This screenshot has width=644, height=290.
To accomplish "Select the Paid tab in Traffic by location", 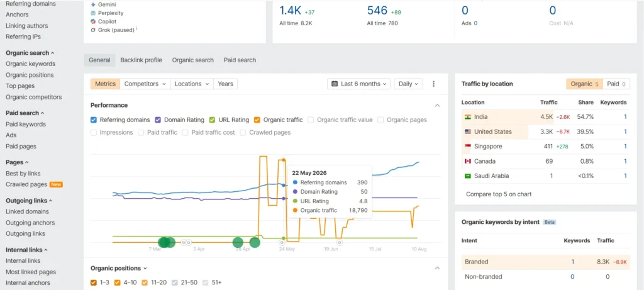I will 616,84.
